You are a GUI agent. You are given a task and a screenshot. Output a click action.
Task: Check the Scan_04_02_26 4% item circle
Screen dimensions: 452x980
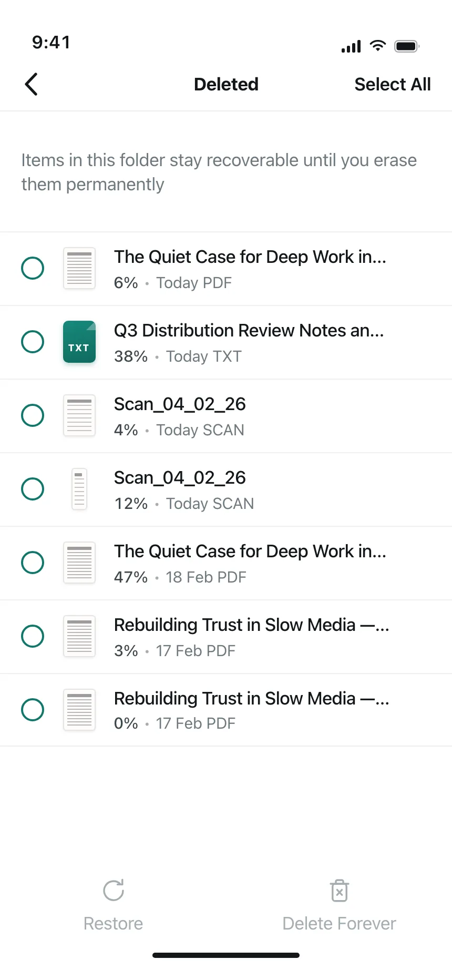click(x=33, y=415)
